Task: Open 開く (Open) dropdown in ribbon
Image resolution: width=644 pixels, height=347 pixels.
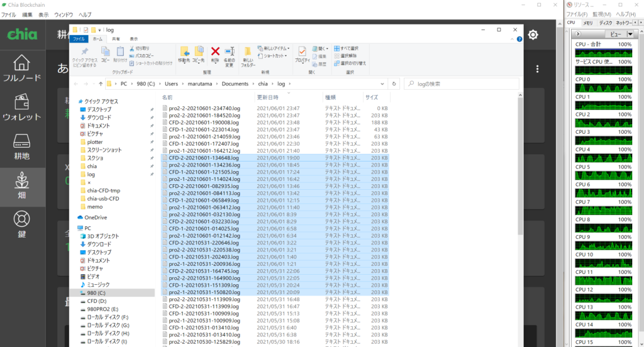Action: (320, 48)
